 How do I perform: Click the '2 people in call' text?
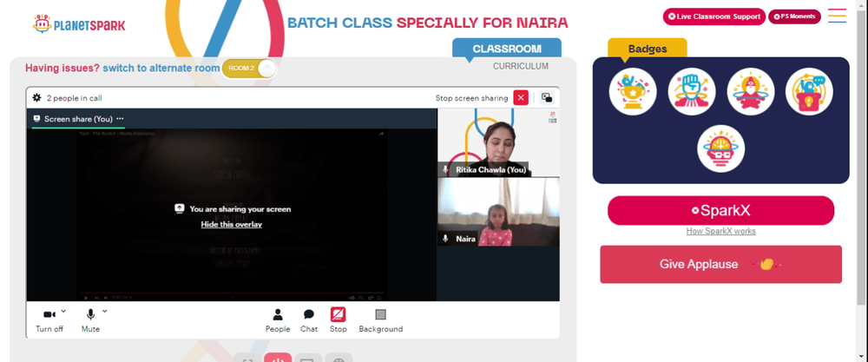[74, 98]
